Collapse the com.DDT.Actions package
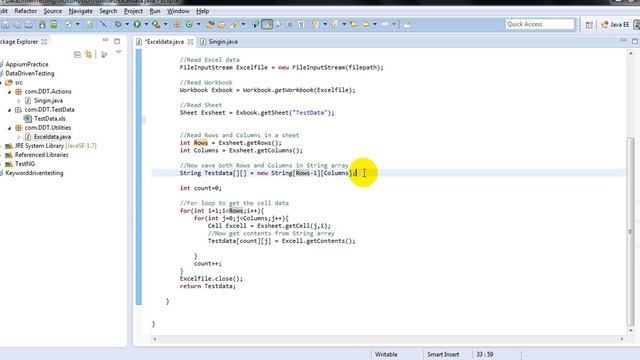This screenshot has height=360, width=640. point(10,92)
